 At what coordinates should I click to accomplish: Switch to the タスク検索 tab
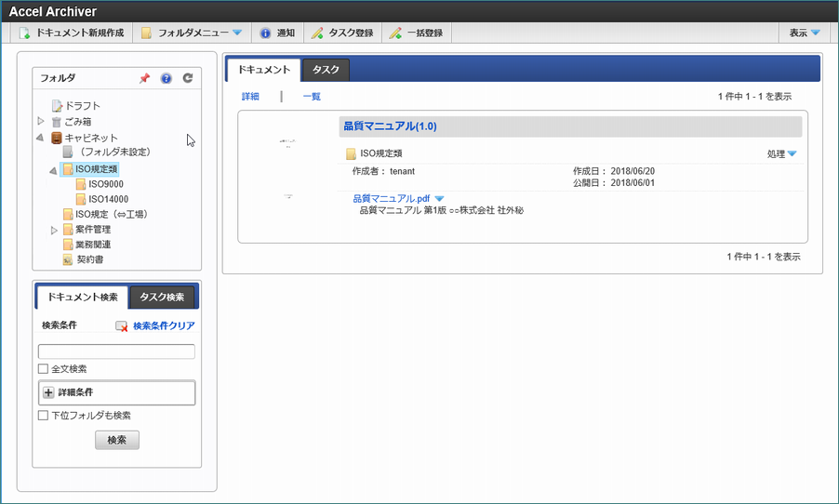163,298
